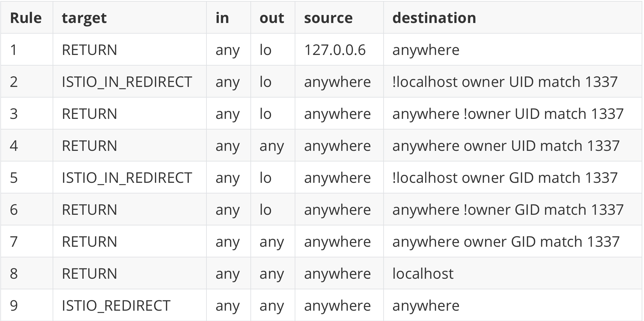
Task: Click 'anywhere owner GID match 1337' cell
Action: 506,242
